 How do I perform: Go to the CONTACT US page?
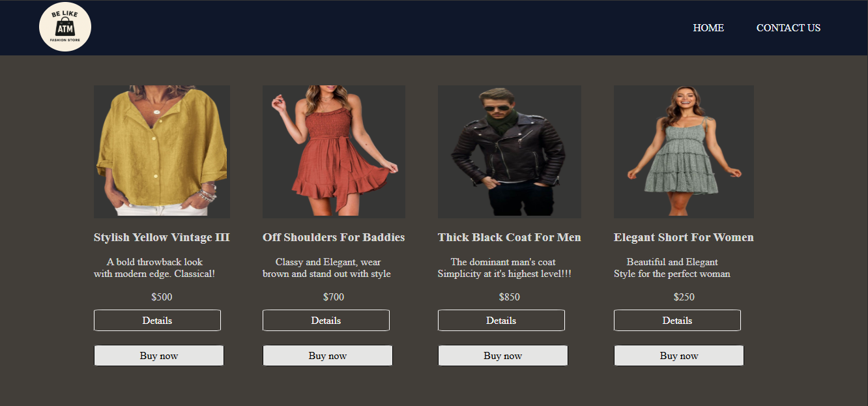[788, 28]
